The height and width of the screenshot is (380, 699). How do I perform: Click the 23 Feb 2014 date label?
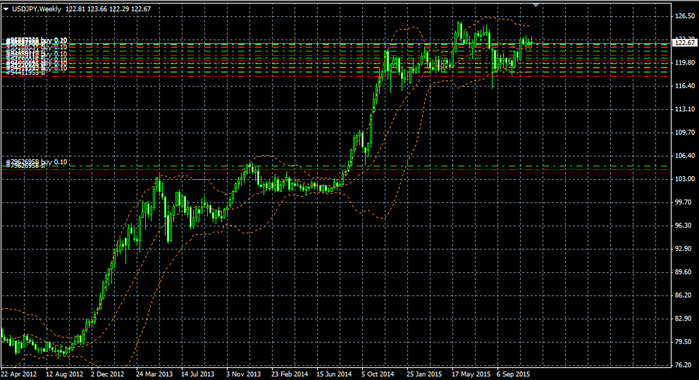pyautogui.click(x=290, y=374)
